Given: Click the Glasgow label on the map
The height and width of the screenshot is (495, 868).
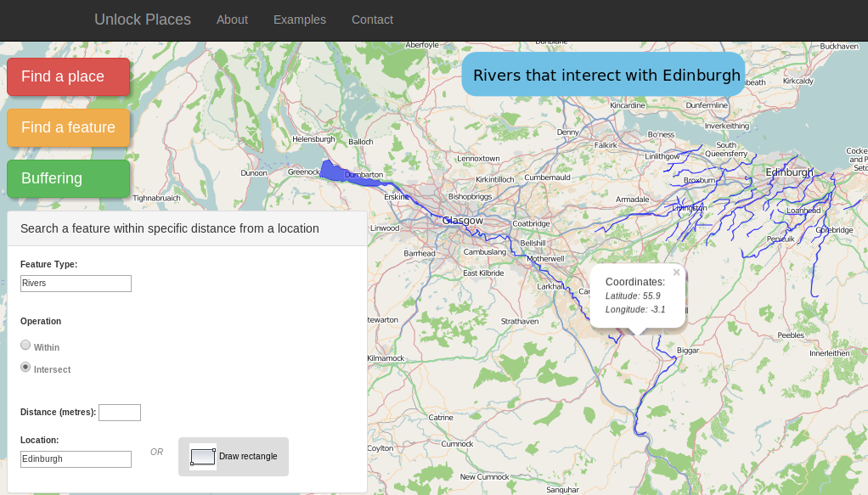Looking at the screenshot, I should point(463,221).
